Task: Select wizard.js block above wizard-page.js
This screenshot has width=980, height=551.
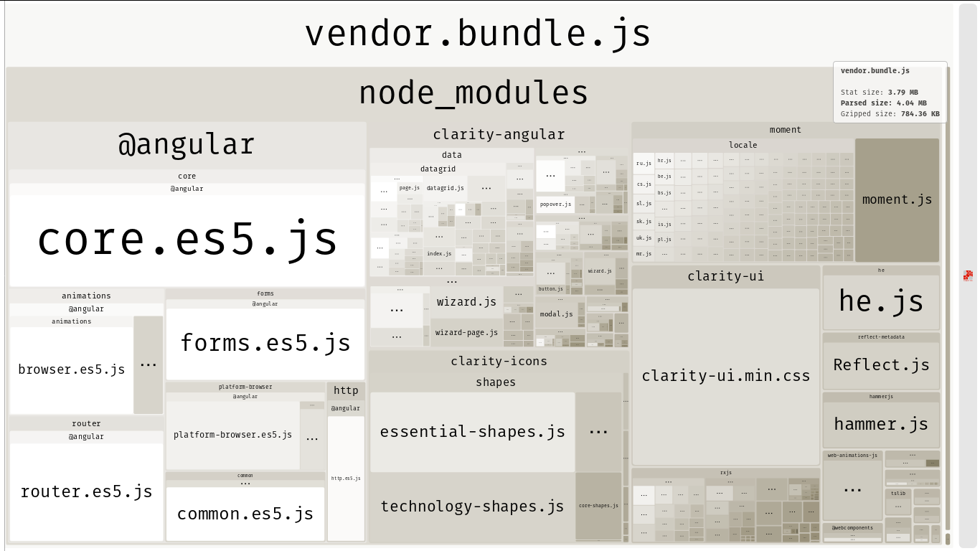Action: [x=466, y=302]
